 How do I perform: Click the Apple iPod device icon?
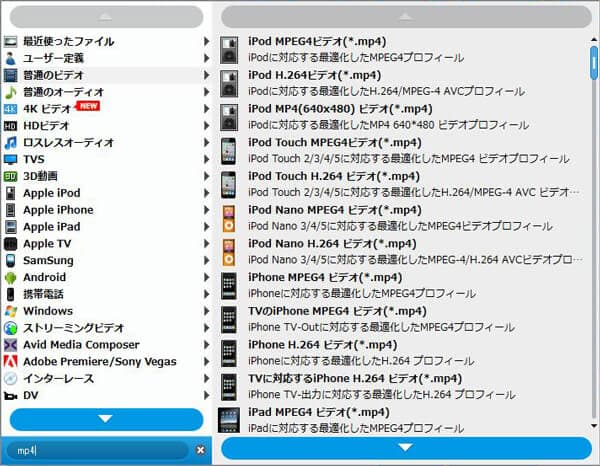(x=10, y=193)
